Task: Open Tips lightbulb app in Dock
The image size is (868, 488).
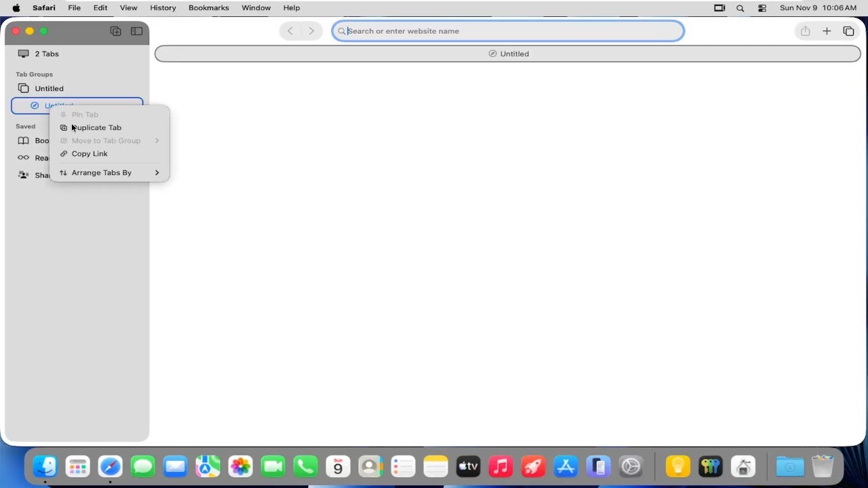Action: click(x=677, y=466)
